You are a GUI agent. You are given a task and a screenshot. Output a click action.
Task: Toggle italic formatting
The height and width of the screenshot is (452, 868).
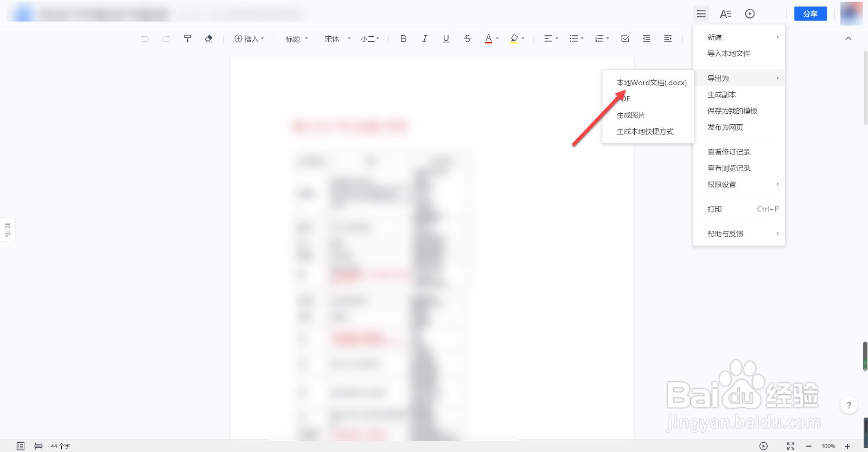pos(424,38)
